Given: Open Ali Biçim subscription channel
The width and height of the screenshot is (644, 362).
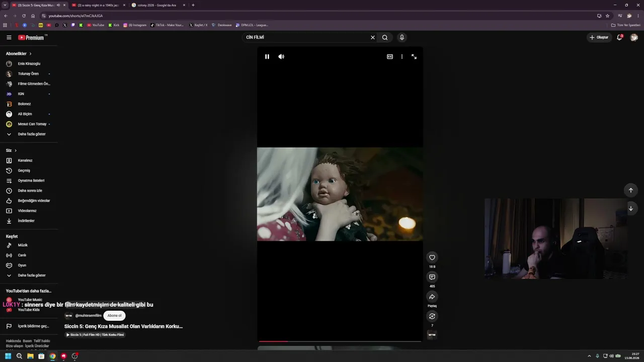Looking at the screenshot, I should click(x=29, y=114).
